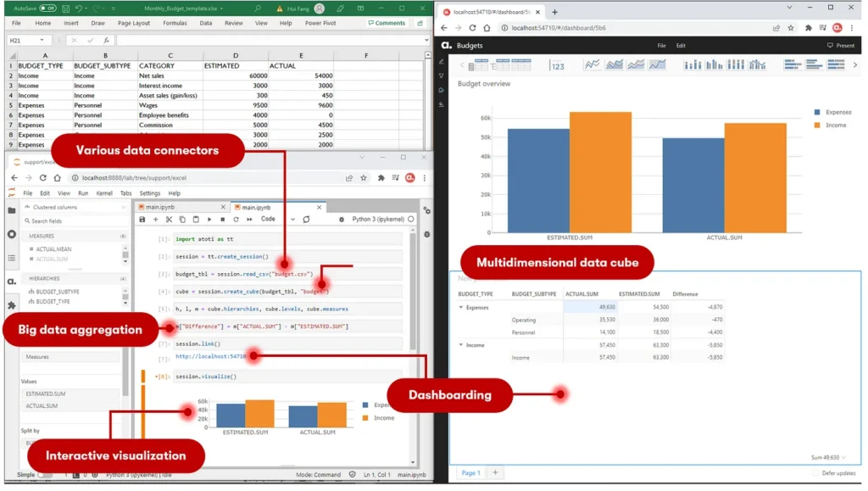Insert a cell with the plus icon

156,220
